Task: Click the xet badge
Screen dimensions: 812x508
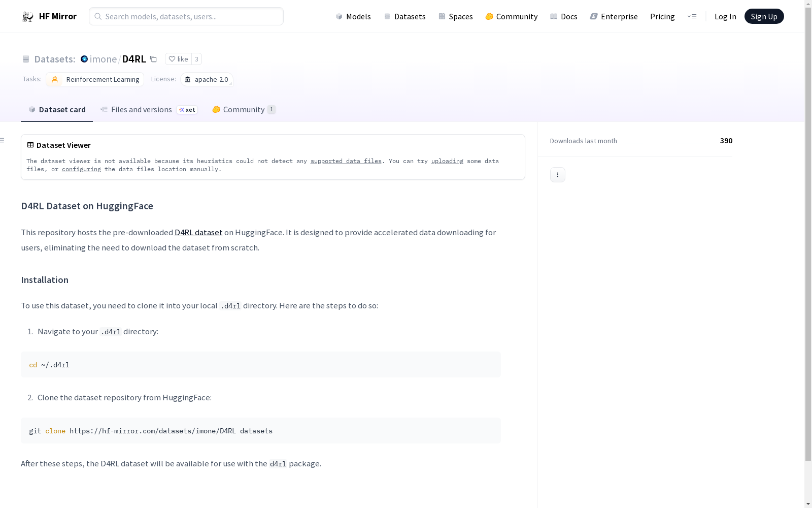Action: point(187,110)
